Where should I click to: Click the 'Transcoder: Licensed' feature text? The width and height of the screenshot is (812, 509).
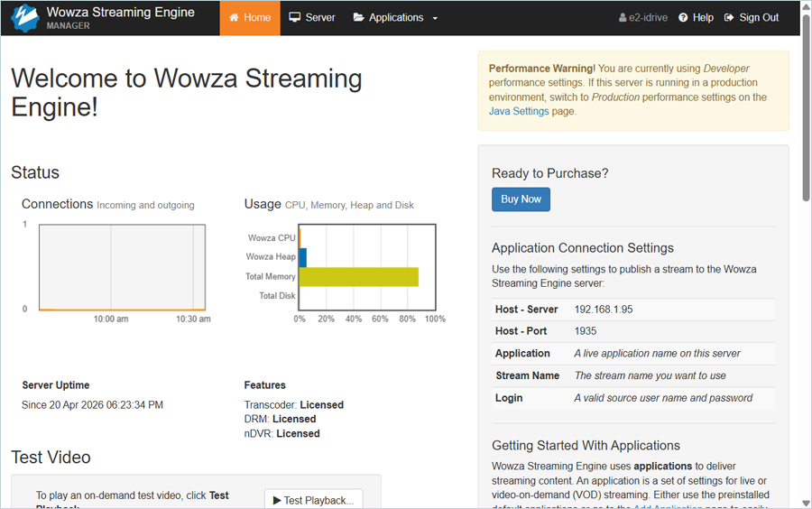tap(293, 405)
